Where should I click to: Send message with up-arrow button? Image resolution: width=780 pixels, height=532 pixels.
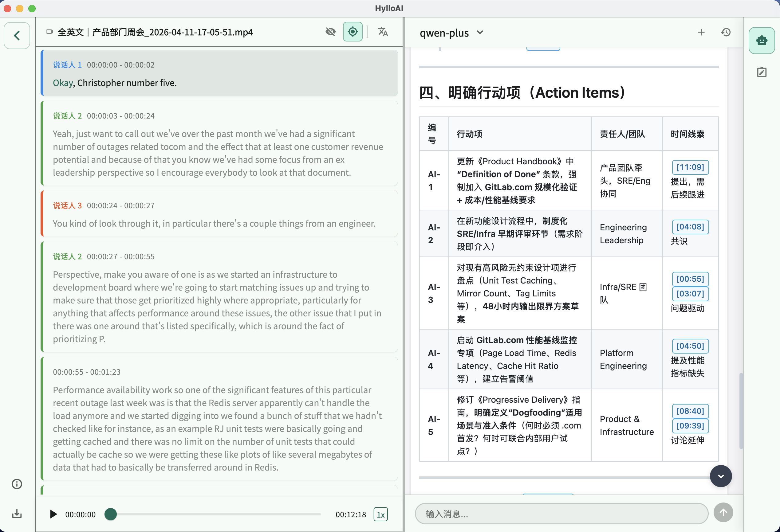pos(723,513)
